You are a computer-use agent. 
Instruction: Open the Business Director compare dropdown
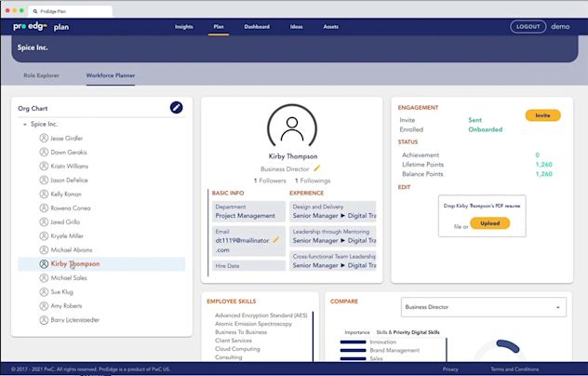click(484, 307)
